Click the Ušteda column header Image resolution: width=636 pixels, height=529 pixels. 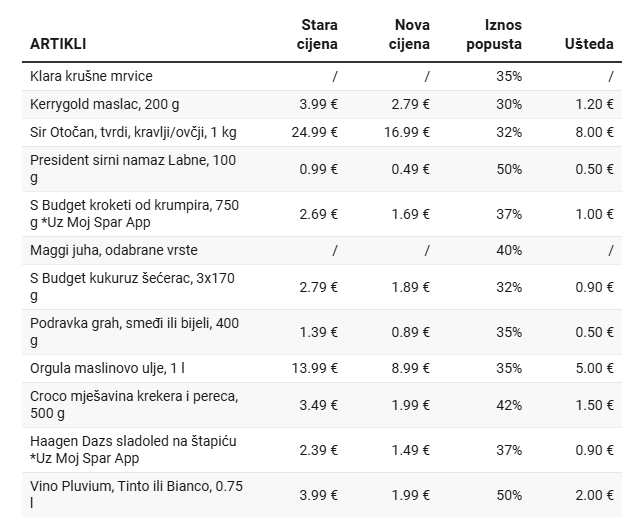[x=590, y=44]
